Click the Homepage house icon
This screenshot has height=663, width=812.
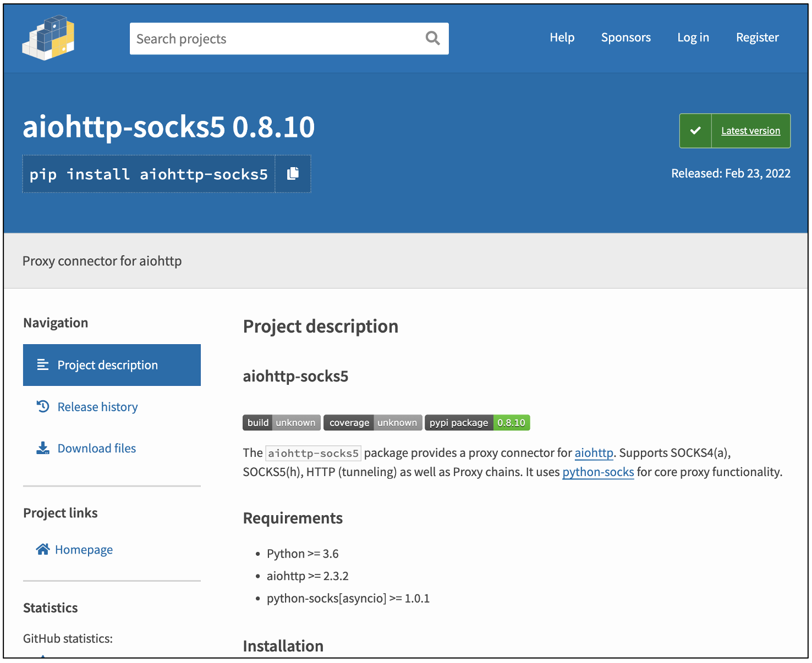pyautogui.click(x=43, y=550)
